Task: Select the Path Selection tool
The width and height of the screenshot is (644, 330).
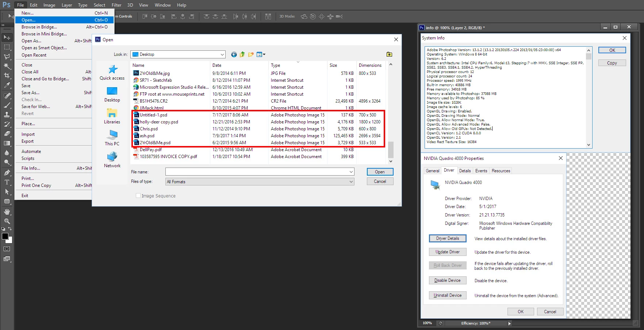Action: 7,192
